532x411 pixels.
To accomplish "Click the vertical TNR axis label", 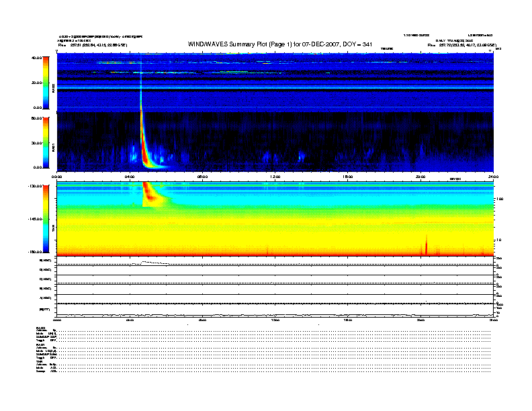I will click(x=53, y=229).
